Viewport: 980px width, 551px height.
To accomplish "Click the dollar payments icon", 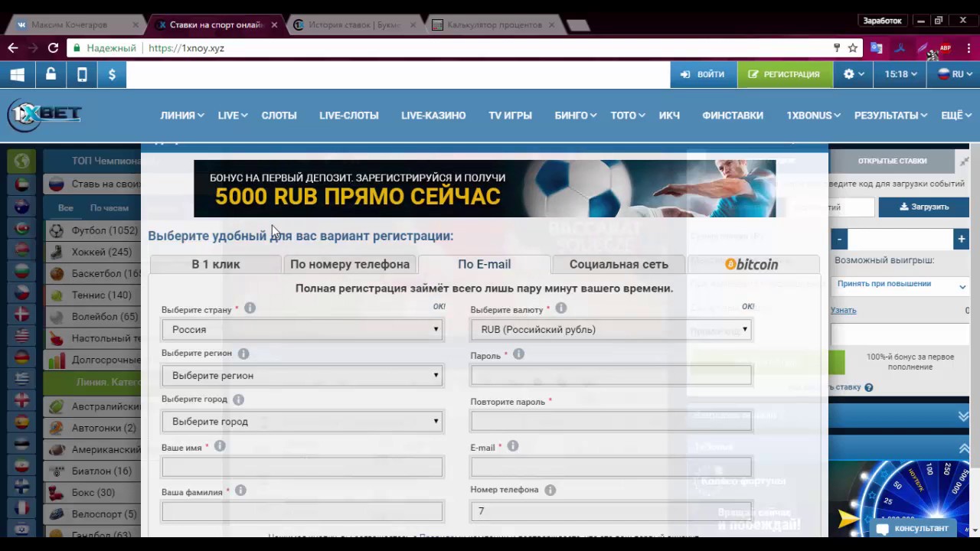I will [x=112, y=74].
